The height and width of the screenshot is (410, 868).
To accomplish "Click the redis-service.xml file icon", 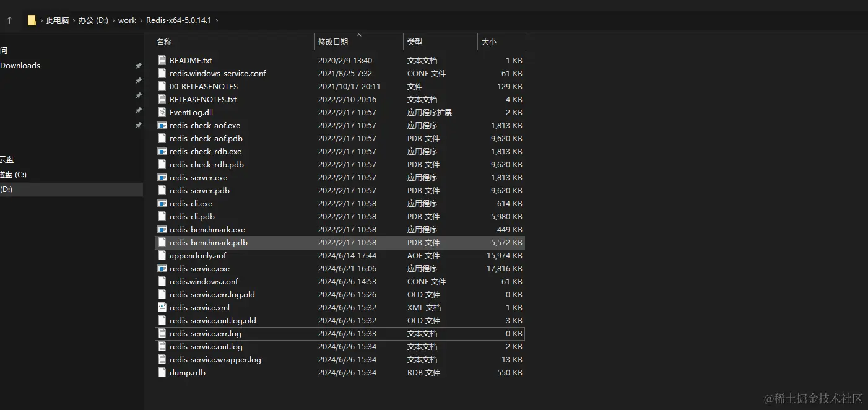I will 162,307.
